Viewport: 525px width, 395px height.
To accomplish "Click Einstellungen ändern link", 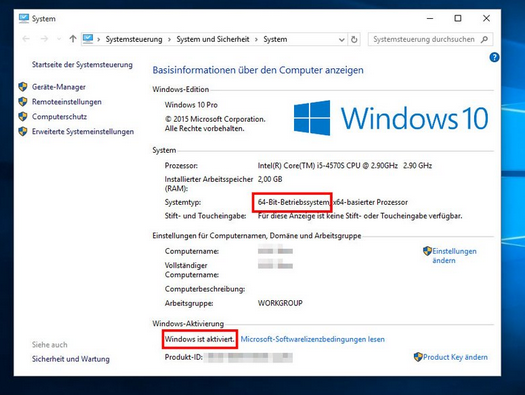I will click(x=454, y=256).
